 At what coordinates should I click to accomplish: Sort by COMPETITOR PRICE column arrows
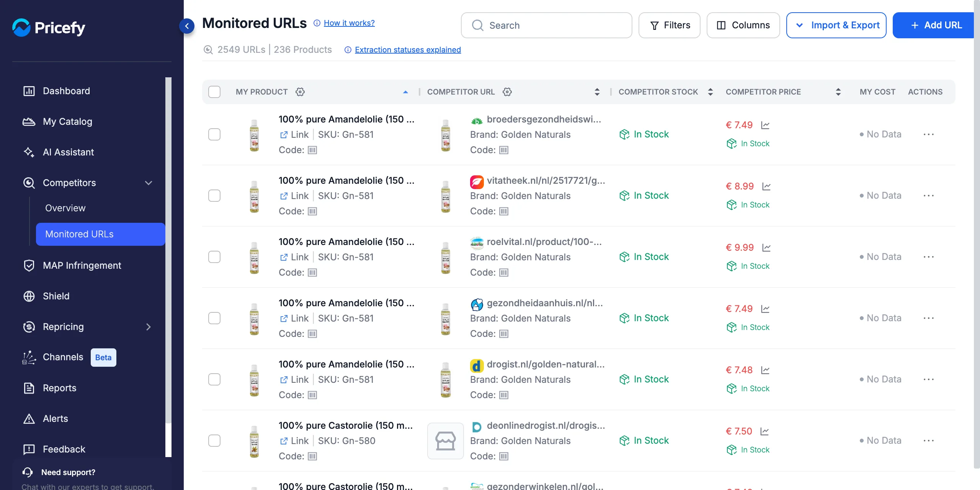[x=838, y=92]
